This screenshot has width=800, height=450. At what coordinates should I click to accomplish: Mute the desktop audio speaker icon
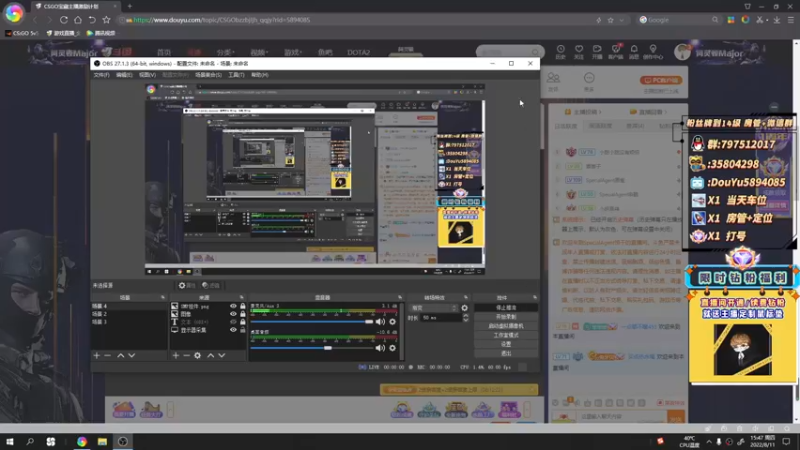tap(380, 348)
